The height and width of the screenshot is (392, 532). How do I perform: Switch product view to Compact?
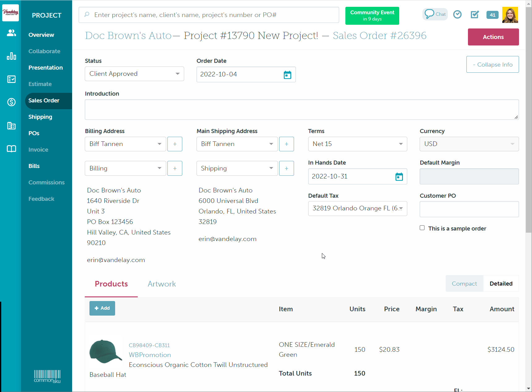[x=464, y=284]
